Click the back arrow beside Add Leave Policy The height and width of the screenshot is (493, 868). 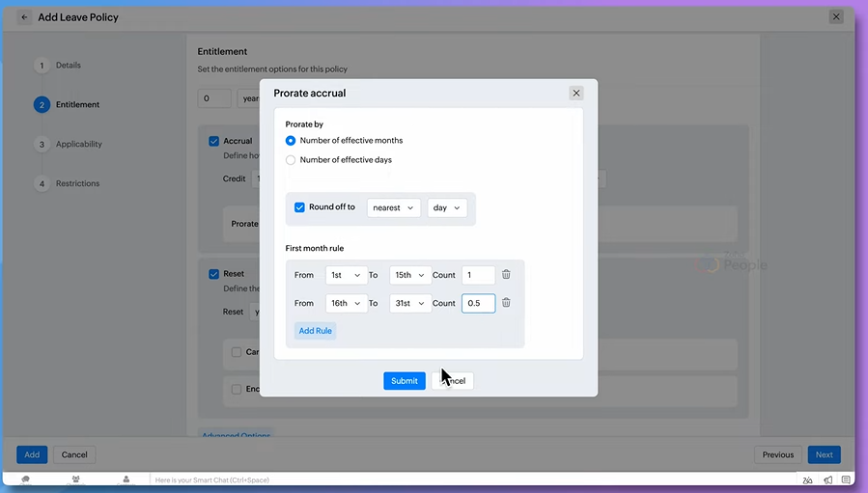(24, 17)
